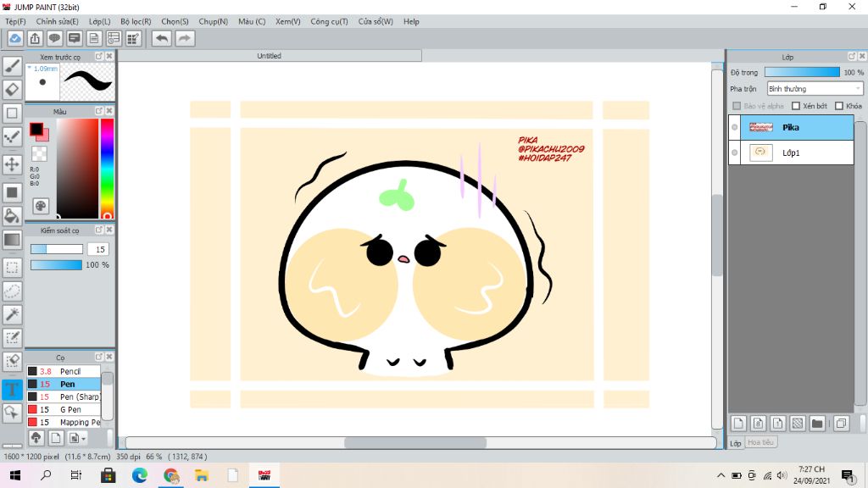The image size is (868, 488).
Task: Choose the Gradient tool
Action: click(x=12, y=240)
